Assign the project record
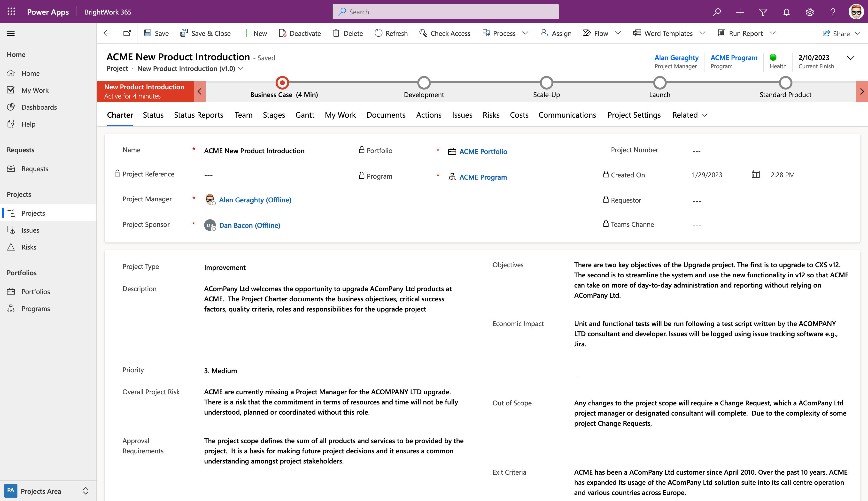The image size is (868, 501). [x=556, y=33]
